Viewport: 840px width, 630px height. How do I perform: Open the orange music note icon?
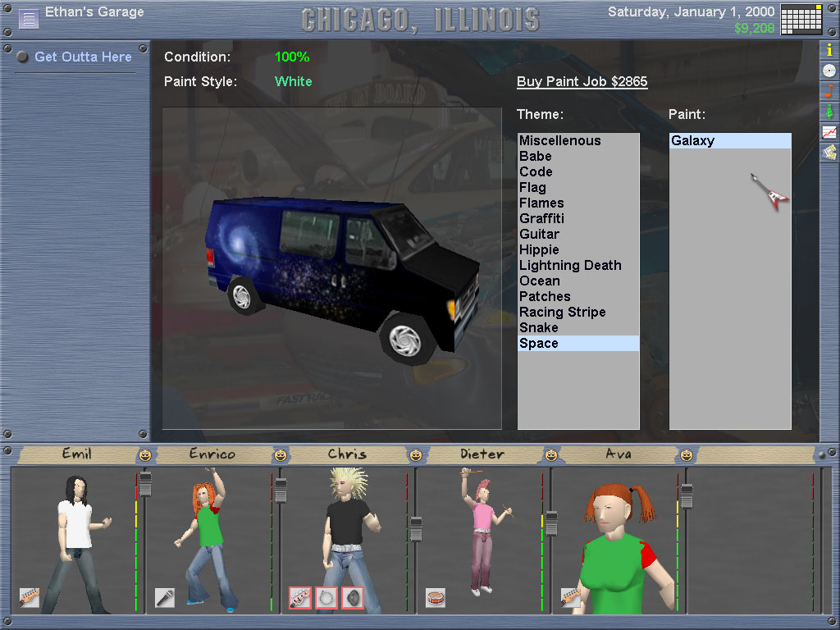(829, 90)
